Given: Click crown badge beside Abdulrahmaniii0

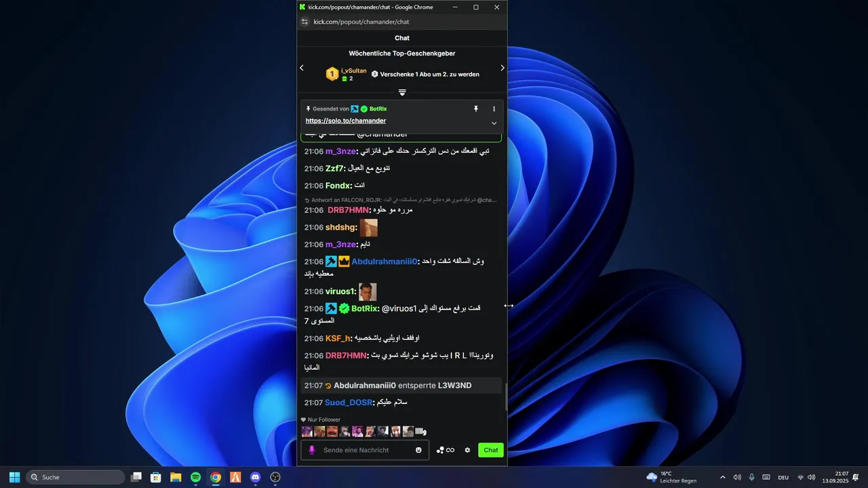Looking at the screenshot, I should [x=344, y=262].
